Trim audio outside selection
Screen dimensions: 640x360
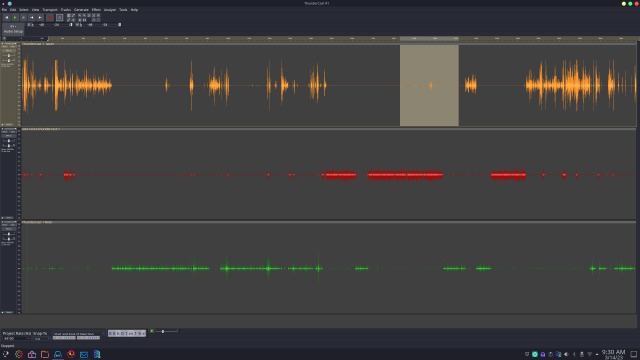click(80, 20)
